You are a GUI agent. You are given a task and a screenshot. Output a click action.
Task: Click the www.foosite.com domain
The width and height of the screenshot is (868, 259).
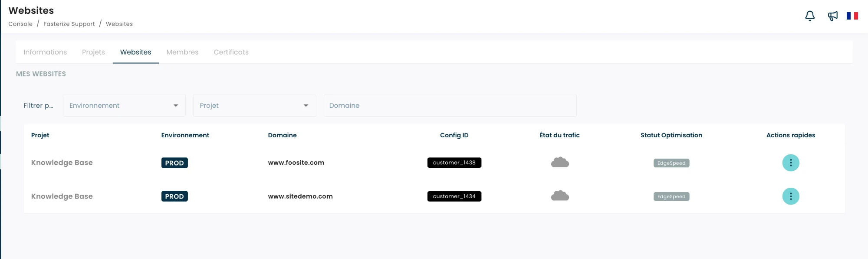[x=296, y=163]
